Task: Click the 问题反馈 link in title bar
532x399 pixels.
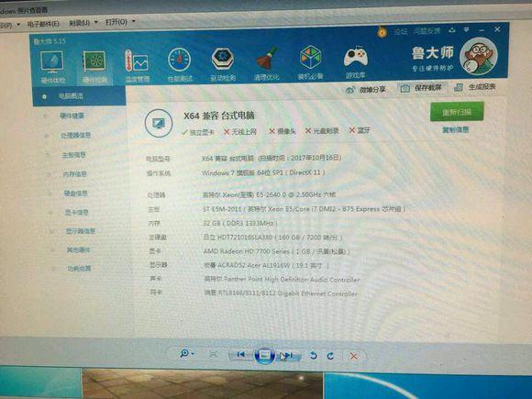Action: pyautogui.click(x=427, y=31)
